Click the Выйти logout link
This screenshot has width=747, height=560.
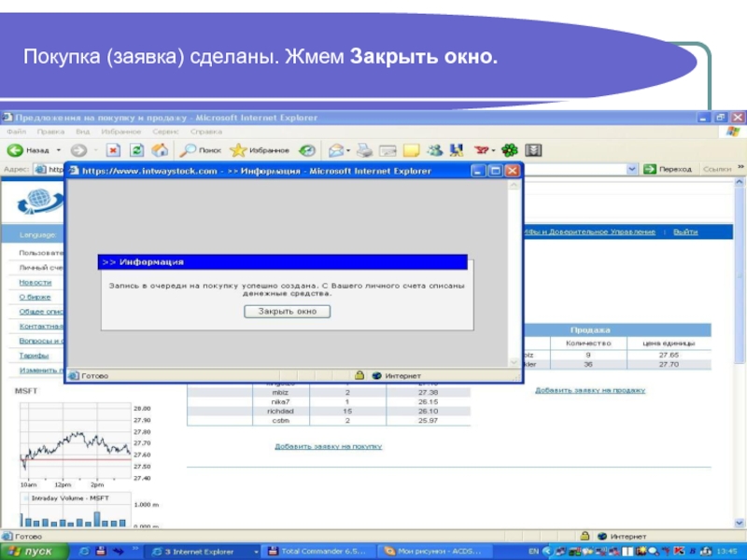tap(685, 231)
